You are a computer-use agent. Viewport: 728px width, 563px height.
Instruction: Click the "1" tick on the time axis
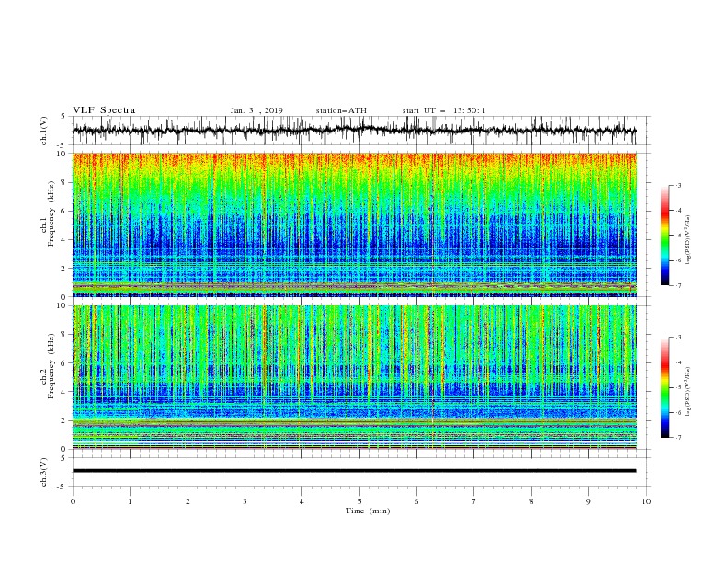130,501
